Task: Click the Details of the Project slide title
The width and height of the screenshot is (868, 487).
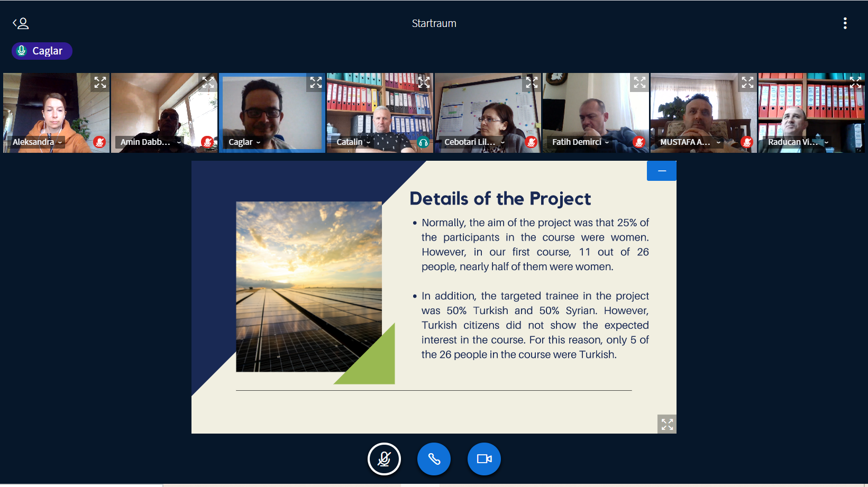Action: click(500, 199)
